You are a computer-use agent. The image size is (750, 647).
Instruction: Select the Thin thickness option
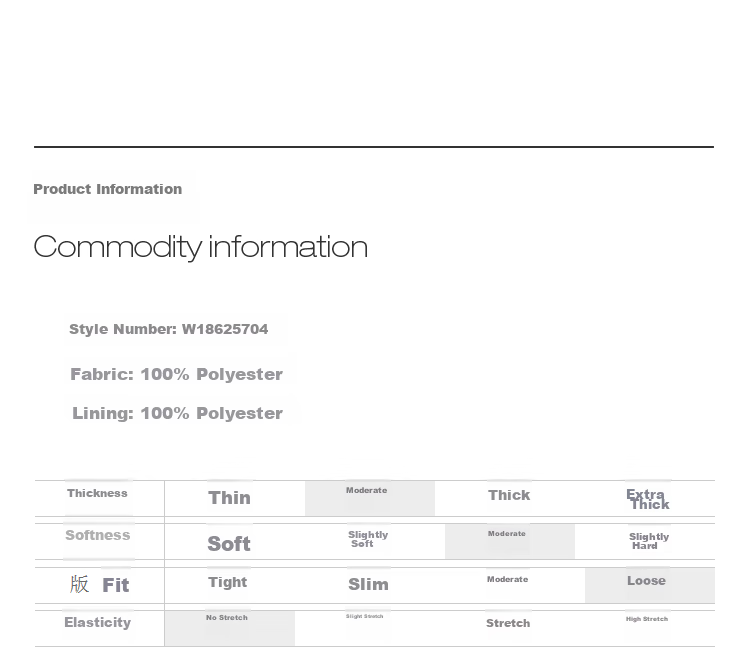[229, 498]
